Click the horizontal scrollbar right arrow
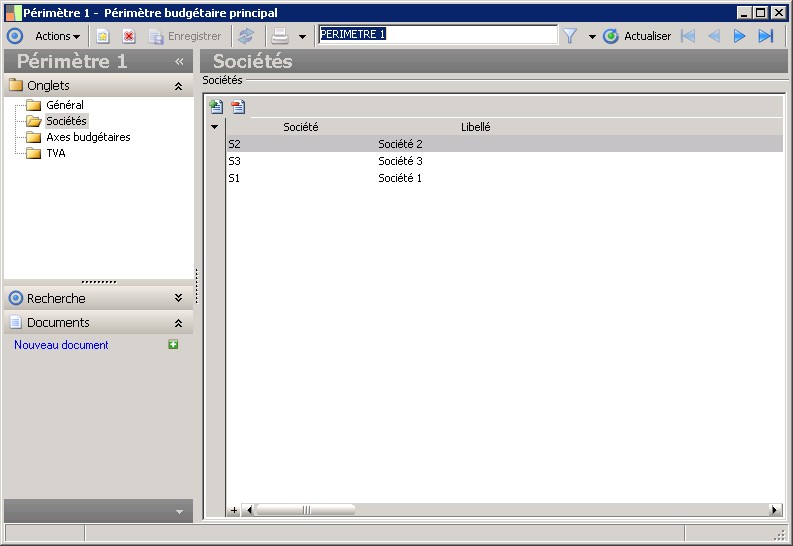This screenshot has height=546, width=793. tap(775, 510)
